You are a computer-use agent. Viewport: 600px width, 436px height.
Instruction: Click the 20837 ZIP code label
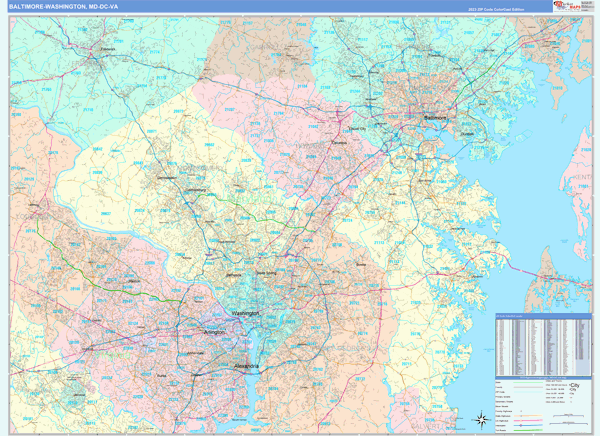point(106,214)
